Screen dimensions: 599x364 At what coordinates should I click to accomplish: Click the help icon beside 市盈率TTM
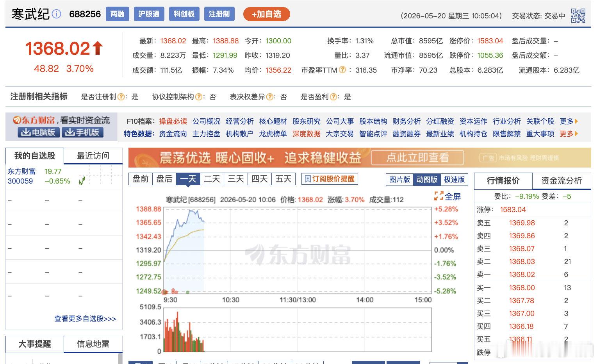click(342, 70)
